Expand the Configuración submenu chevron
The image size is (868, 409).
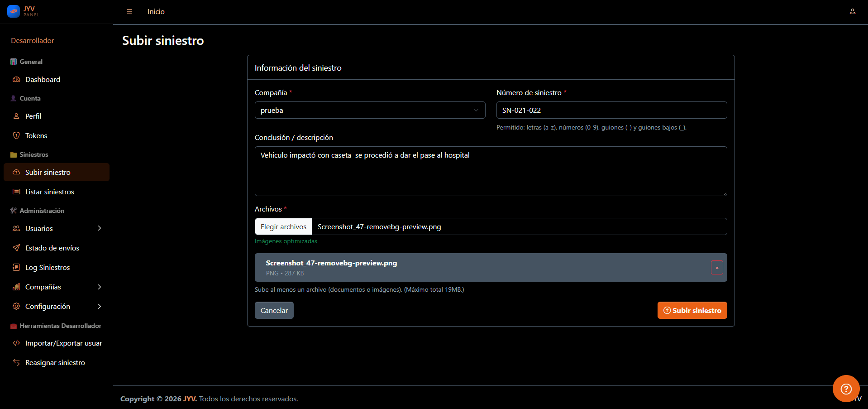[99, 306]
